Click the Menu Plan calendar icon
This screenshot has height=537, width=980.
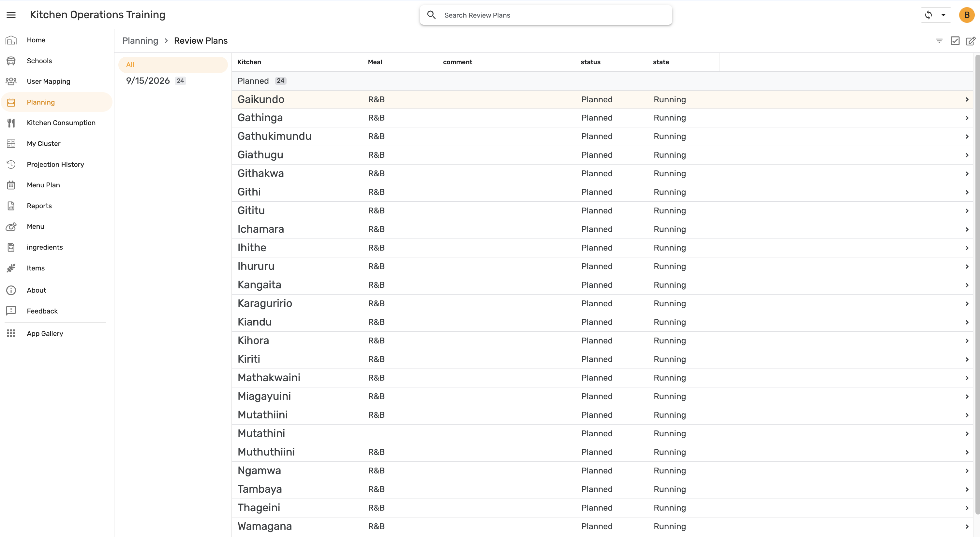coord(11,185)
